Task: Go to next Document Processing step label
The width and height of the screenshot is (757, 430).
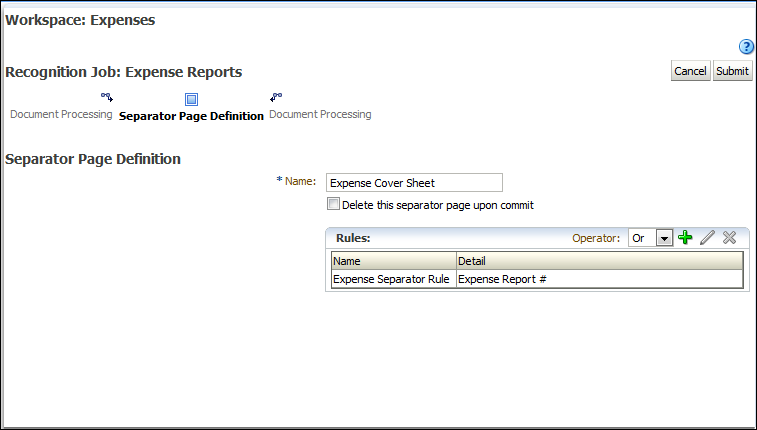Action: point(320,114)
